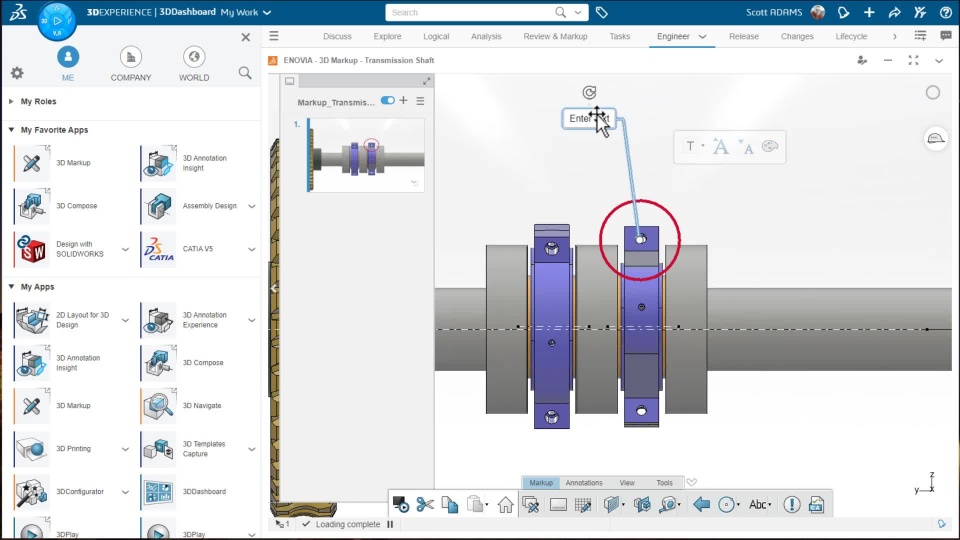Select the WORLD button

tap(194, 64)
